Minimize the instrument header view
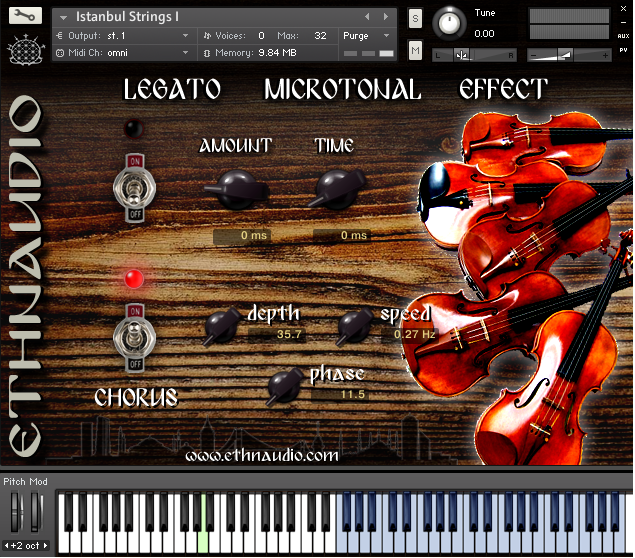The width and height of the screenshot is (635, 558). pyautogui.click(x=623, y=22)
